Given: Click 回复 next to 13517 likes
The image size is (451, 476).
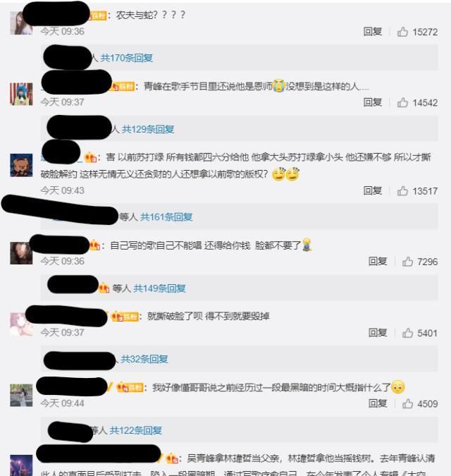Looking at the screenshot, I should tap(373, 190).
